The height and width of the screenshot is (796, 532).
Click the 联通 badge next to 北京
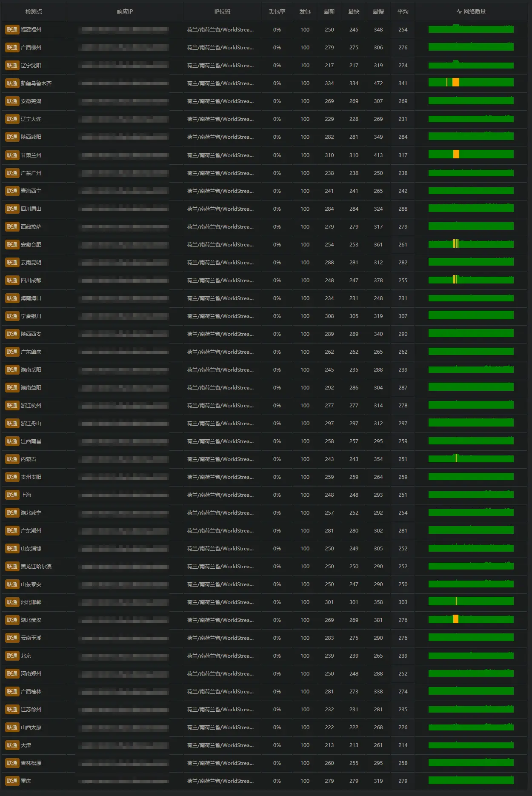12,656
